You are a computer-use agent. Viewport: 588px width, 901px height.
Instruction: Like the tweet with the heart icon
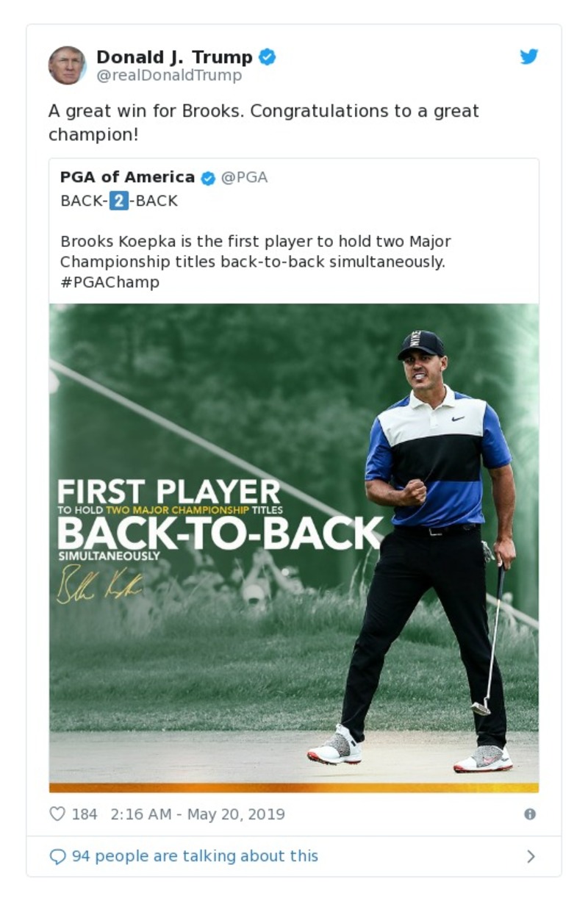coord(57,814)
